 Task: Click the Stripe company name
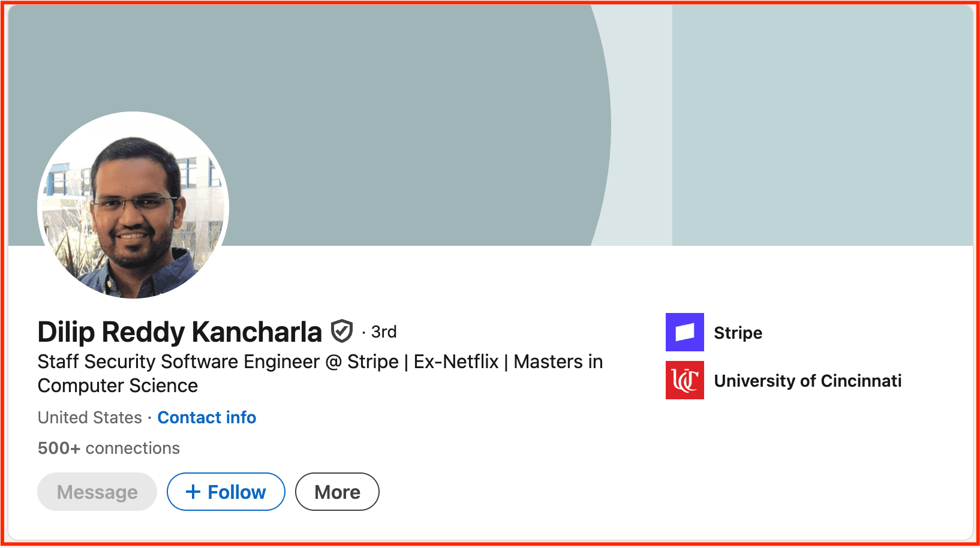738,333
